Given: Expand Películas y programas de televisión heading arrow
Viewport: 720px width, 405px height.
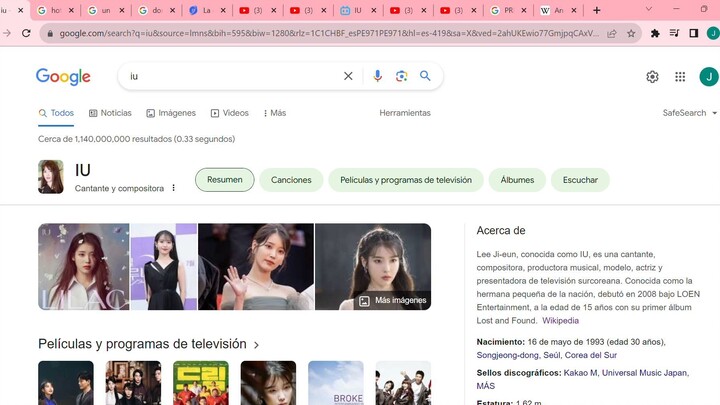Looking at the screenshot, I should [x=256, y=345].
